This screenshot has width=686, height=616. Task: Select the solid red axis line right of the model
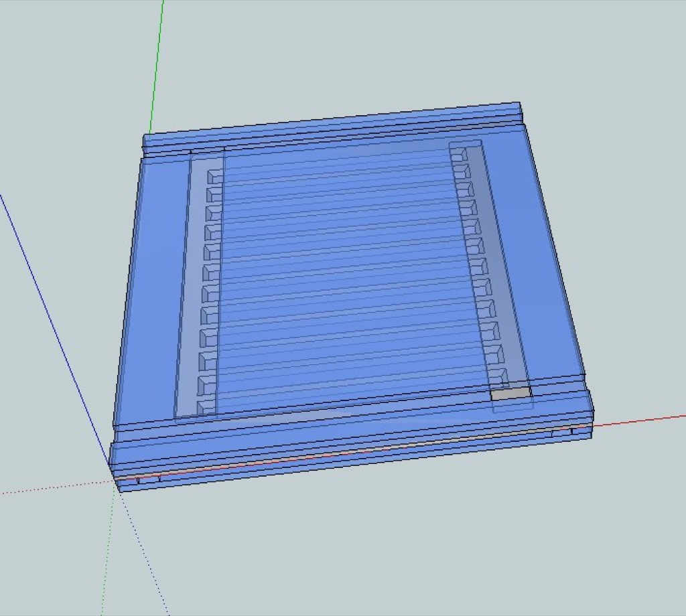click(x=636, y=420)
